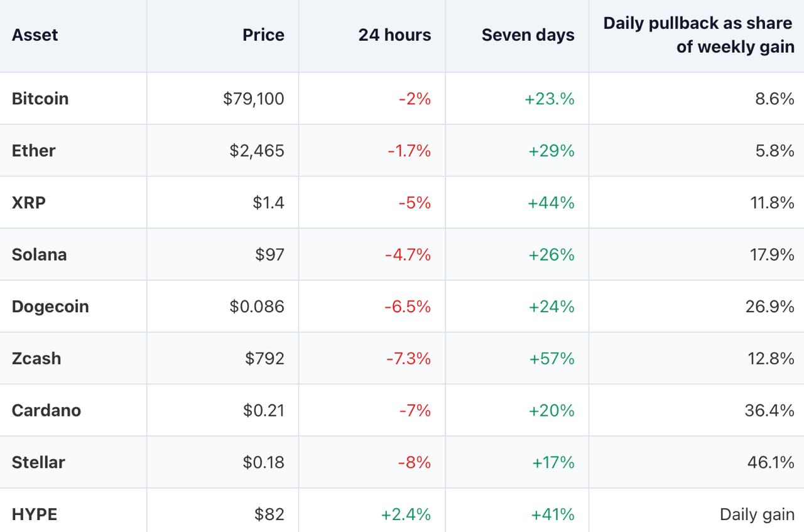This screenshot has height=532, width=804.
Task: Click the HYPE asset name
Action: tap(35, 514)
